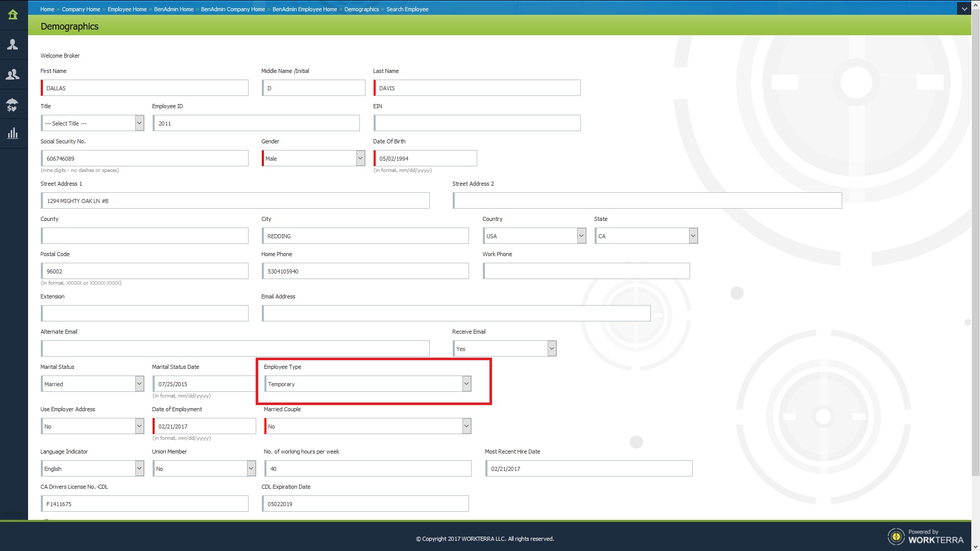The image size is (980, 551).
Task: Open the Union Member dropdown
Action: (204, 468)
